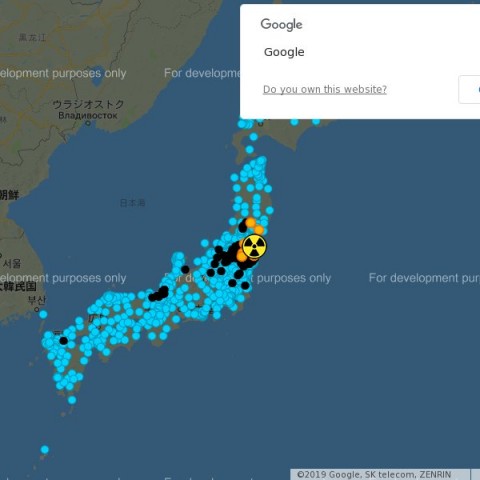This screenshot has width=480, height=480.
Task: Select the 부산 city label
Action: 37,300
